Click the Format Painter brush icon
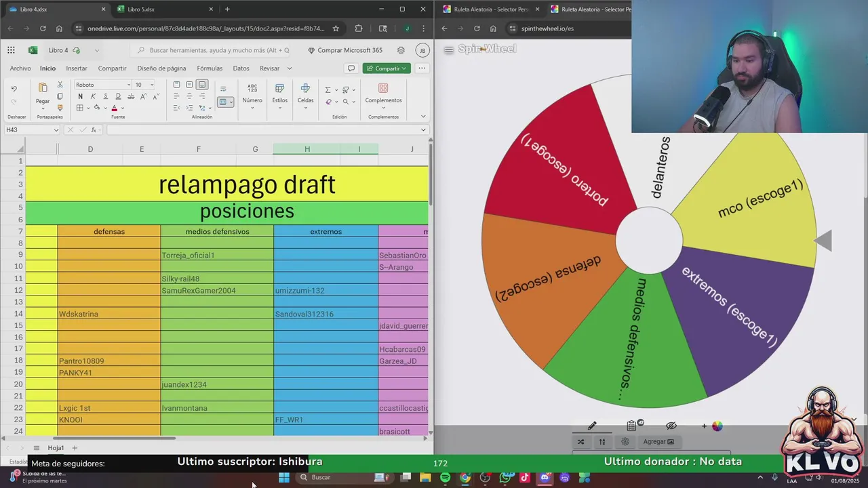The width and height of the screenshot is (868, 488). [x=60, y=108]
